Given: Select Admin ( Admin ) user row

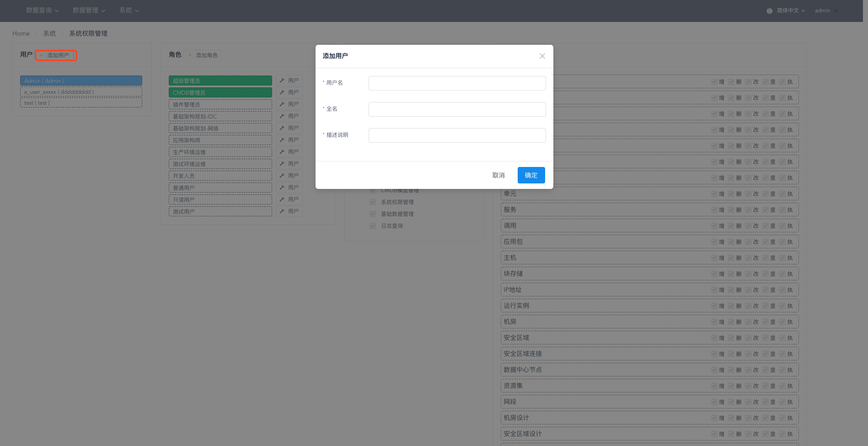Looking at the screenshot, I should tap(81, 81).
